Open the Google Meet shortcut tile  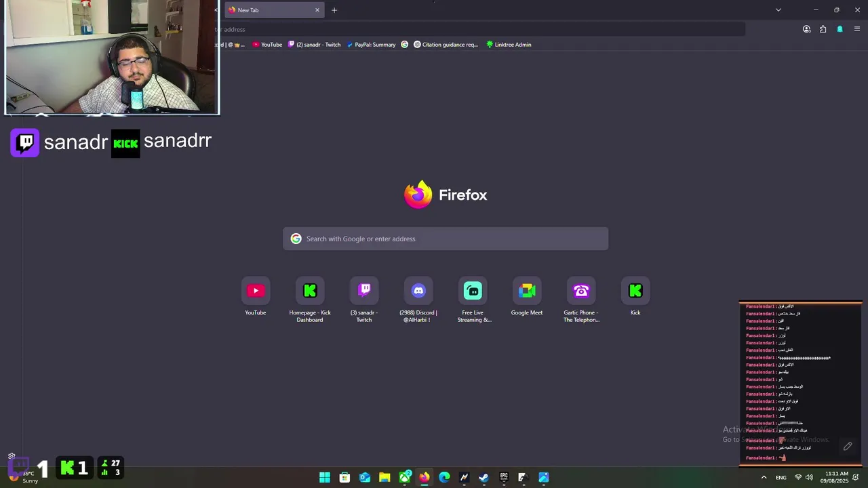coord(527,297)
